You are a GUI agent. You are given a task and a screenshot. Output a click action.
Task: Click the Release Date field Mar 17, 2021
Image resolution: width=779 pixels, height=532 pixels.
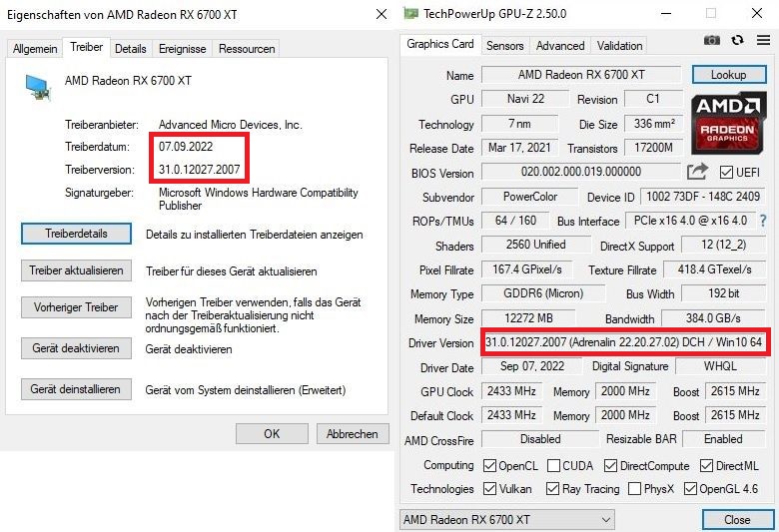coord(519,147)
